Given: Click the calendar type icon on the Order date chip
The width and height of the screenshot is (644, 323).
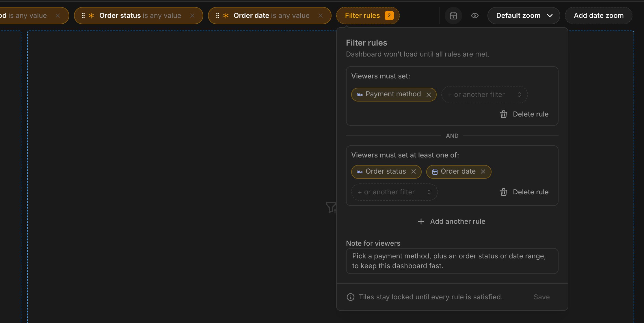Looking at the screenshot, I should [x=435, y=172].
